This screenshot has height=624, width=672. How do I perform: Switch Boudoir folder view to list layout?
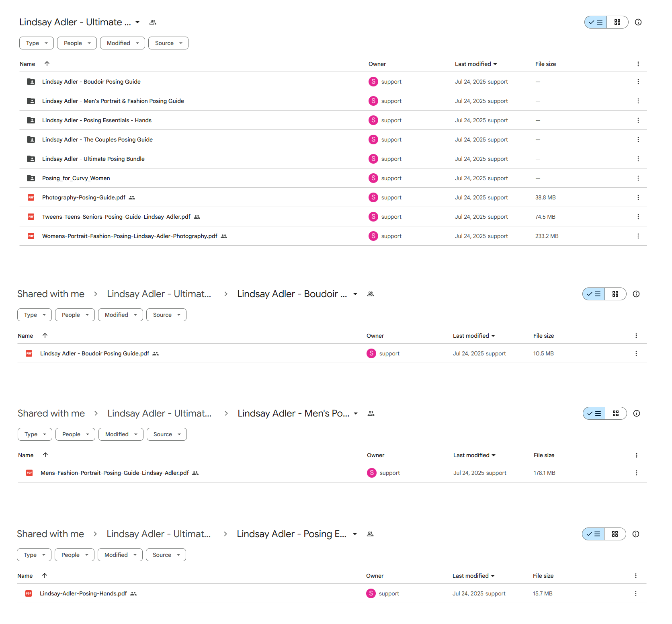click(594, 294)
